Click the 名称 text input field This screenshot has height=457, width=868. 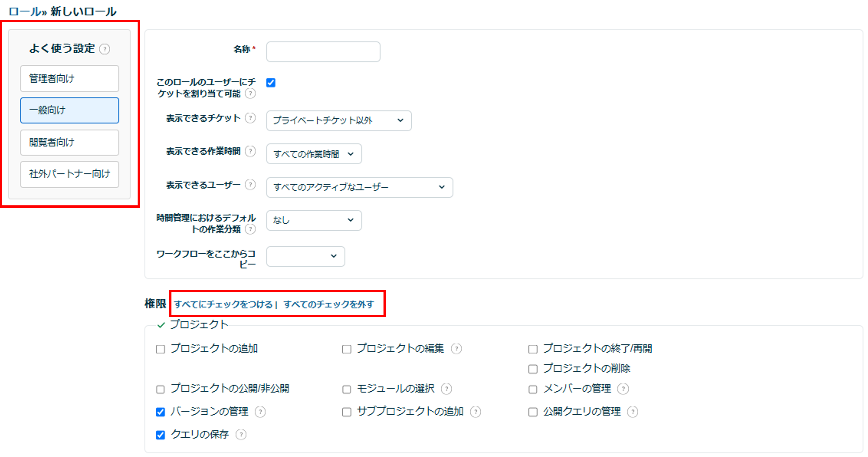(323, 52)
